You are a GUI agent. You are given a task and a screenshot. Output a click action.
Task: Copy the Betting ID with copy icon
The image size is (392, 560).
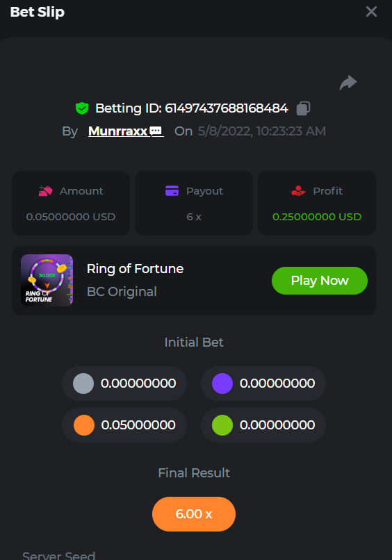[303, 108]
